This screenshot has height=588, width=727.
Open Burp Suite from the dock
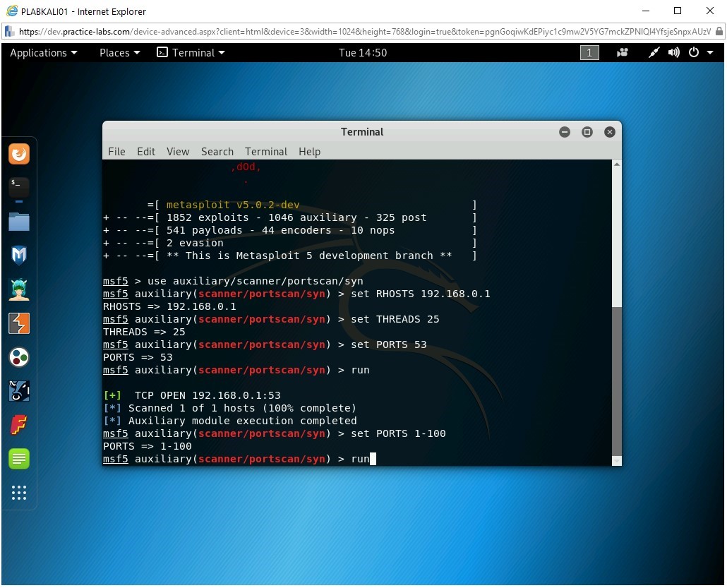click(x=19, y=323)
